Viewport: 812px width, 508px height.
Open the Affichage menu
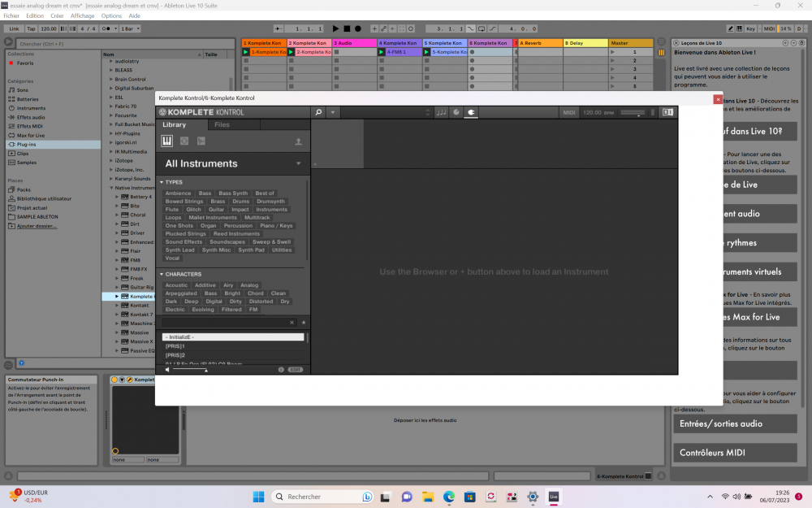click(x=82, y=16)
